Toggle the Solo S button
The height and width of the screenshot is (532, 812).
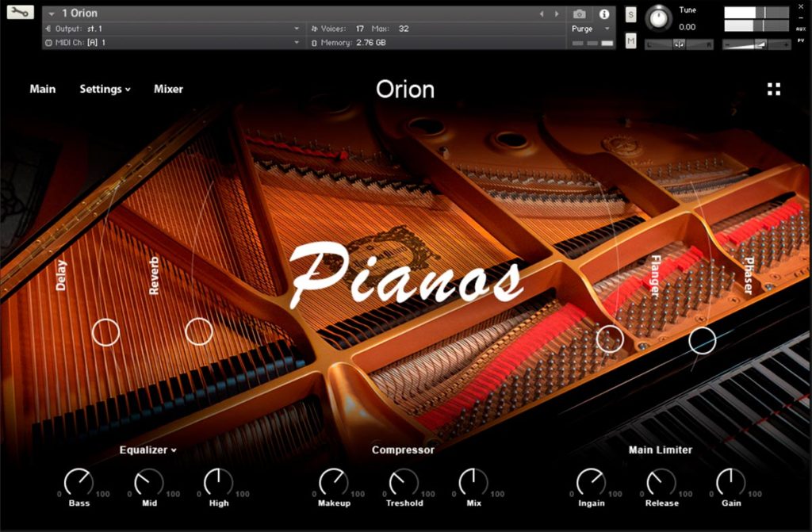coord(630,14)
